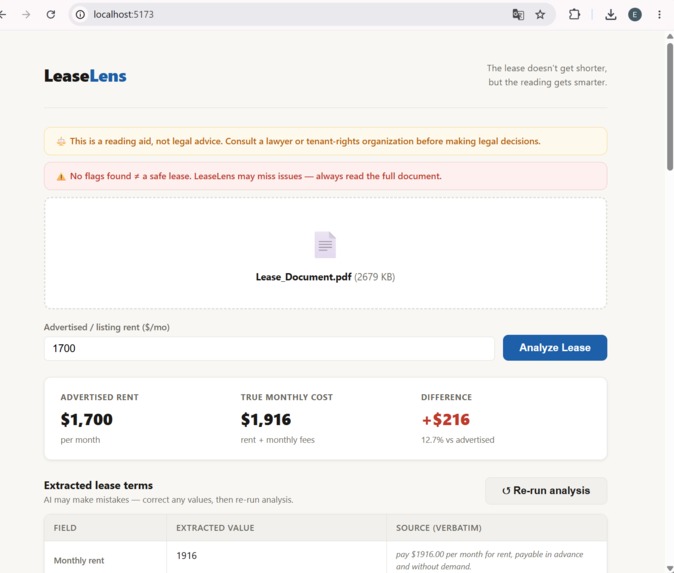Click the LeaseLens logo

point(85,76)
